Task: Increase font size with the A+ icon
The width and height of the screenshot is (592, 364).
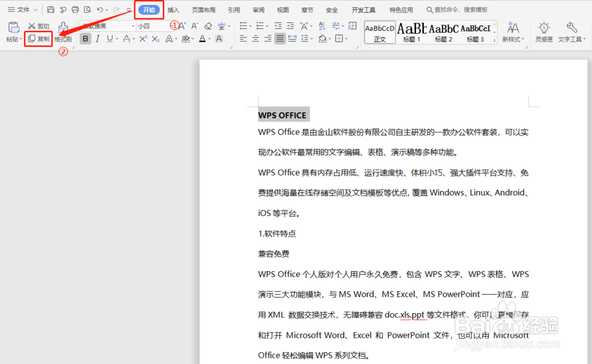Action: pos(182,26)
